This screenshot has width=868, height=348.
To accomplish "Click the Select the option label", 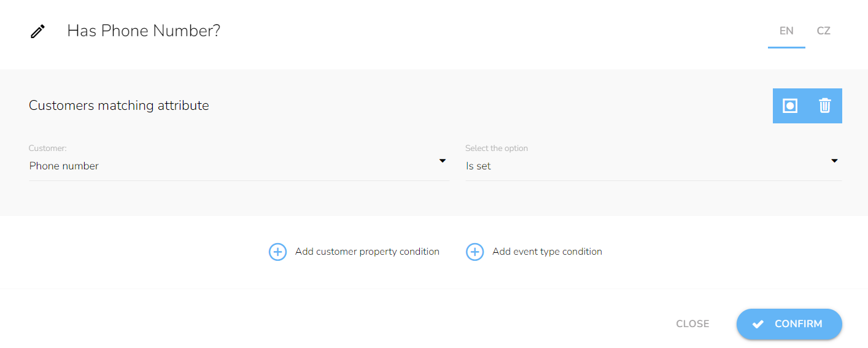I will [x=497, y=149].
